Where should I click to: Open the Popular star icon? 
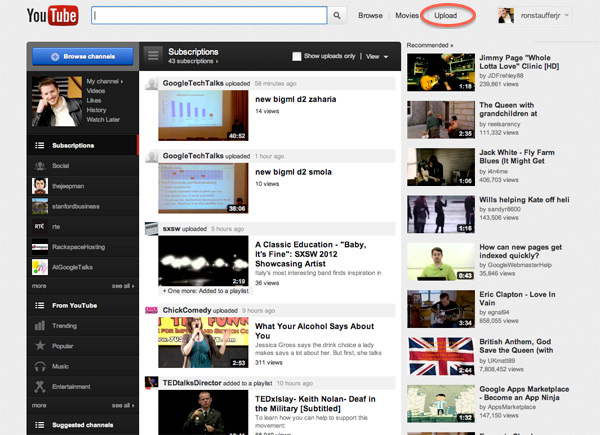(x=40, y=346)
